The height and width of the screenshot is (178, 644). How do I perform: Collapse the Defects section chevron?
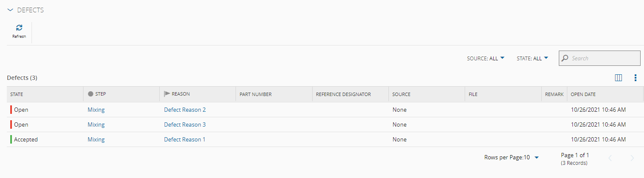[x=10, y=10]
